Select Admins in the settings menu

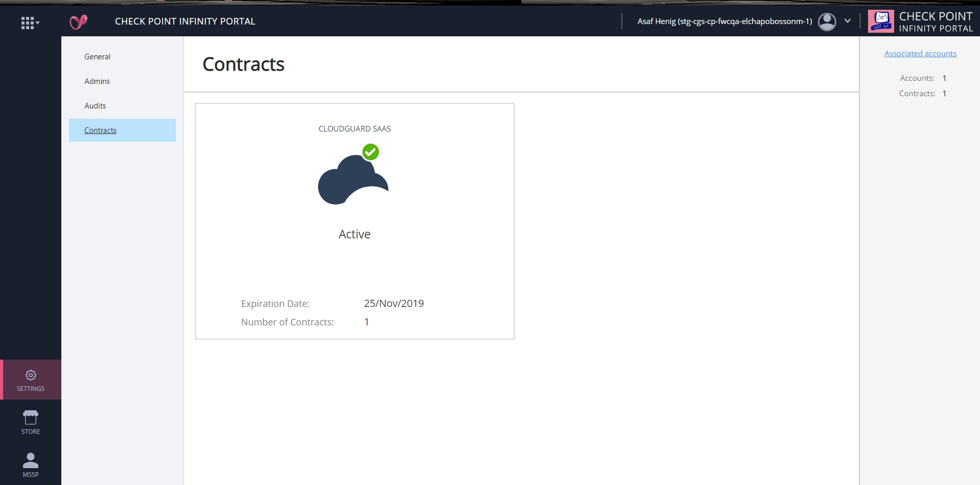coord(97,81)
